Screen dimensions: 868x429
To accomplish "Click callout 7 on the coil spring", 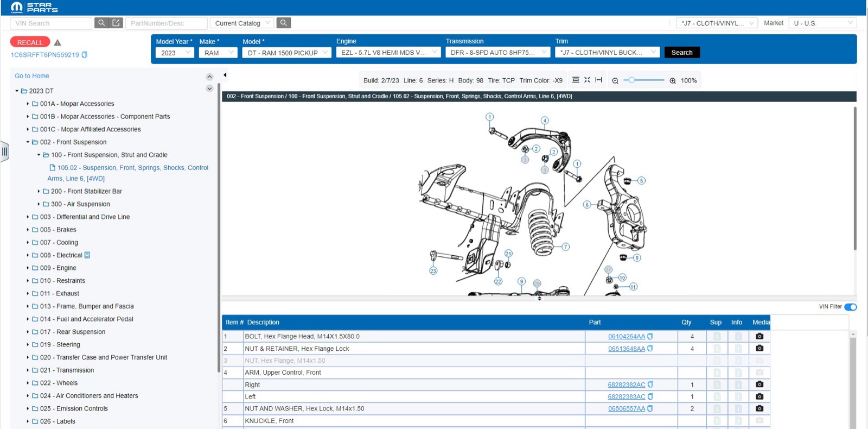I will click(566, 247).
